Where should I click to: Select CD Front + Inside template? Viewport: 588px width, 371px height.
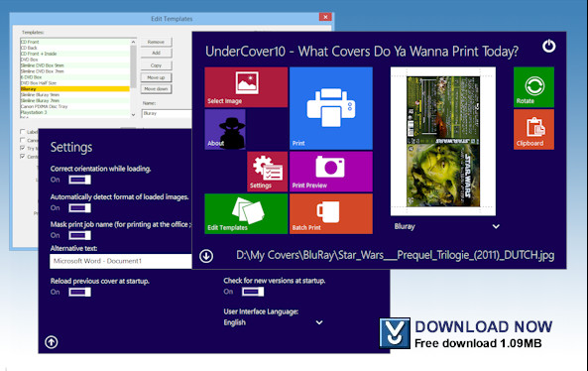coord(75,54)
